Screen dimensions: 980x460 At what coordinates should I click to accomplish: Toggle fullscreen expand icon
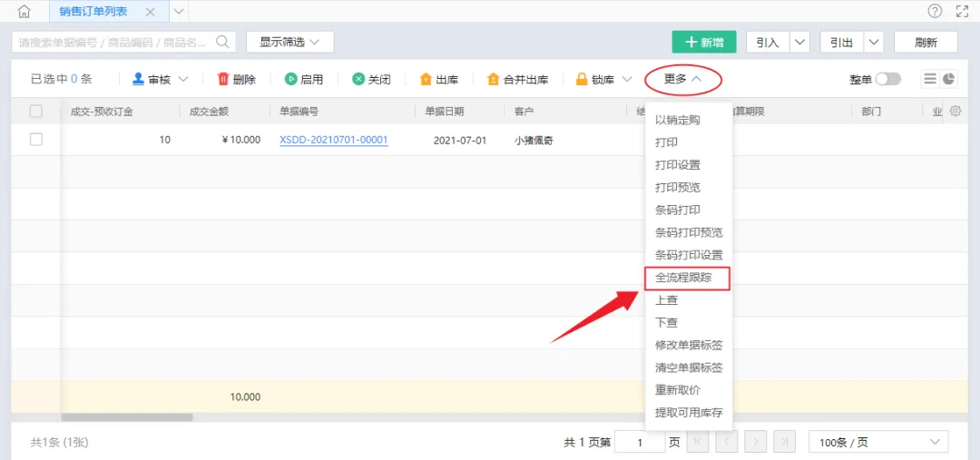point(963,11)
